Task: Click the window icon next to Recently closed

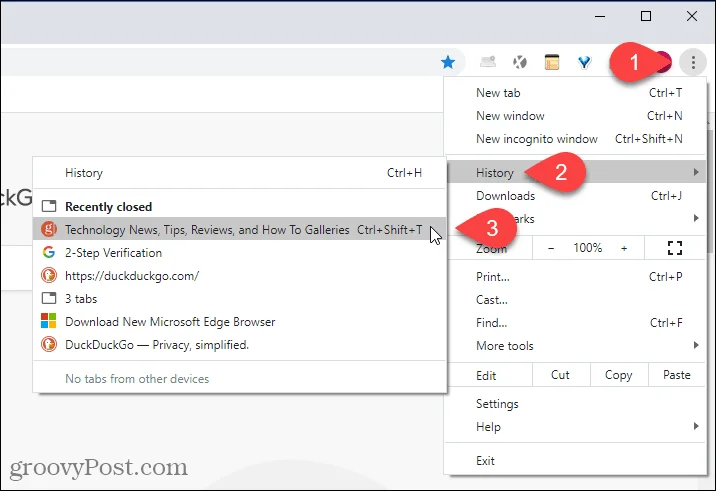Action: (49, 206)
